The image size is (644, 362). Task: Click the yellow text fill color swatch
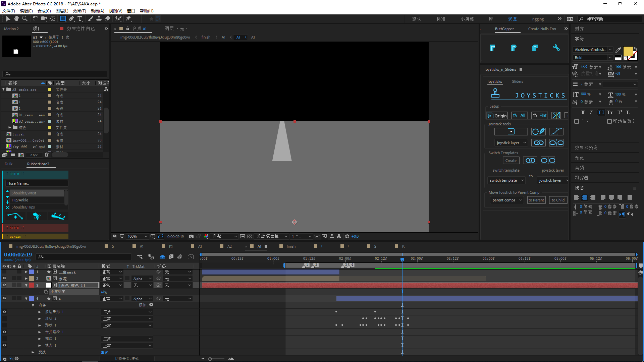point(628,51)
